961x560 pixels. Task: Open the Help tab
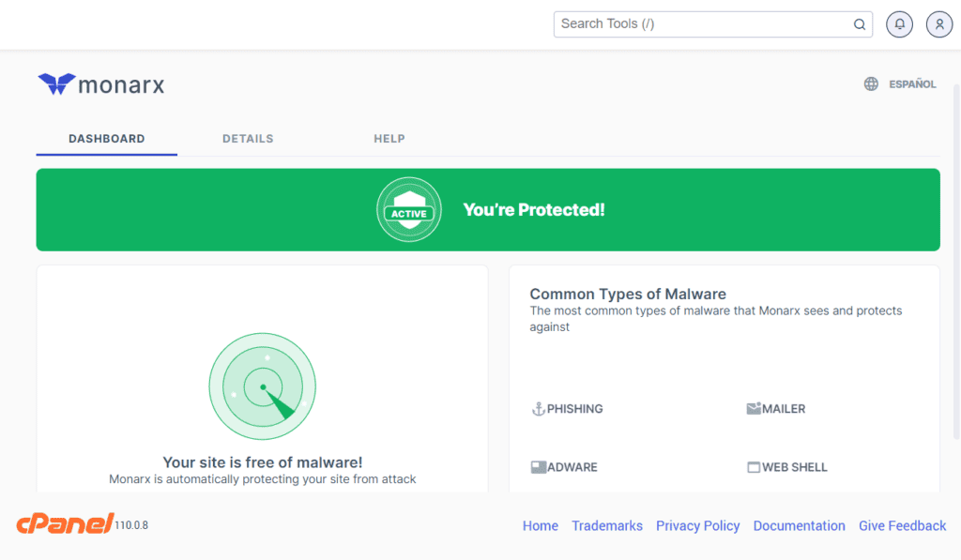pyautogui.click(x=389, y=138)
